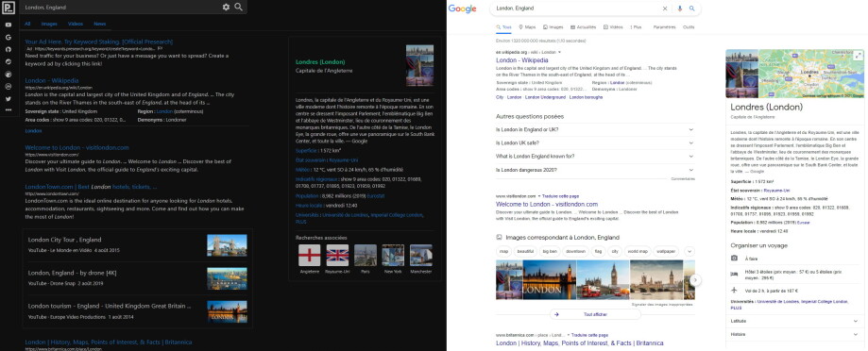The width and height of the screenshot is (868, 351).
Task: Click the camera icon beside À faire
Action: [734, 259]
